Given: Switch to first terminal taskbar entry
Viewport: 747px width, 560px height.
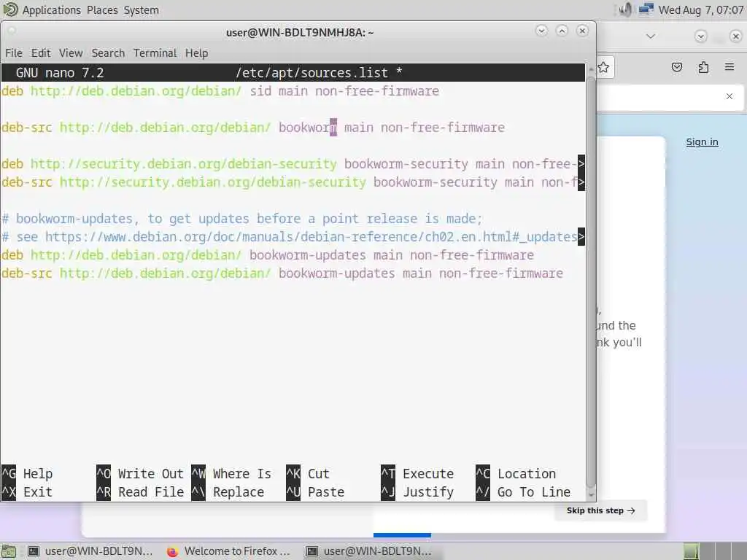Looking at the screenshot, I should click(90, 551).
